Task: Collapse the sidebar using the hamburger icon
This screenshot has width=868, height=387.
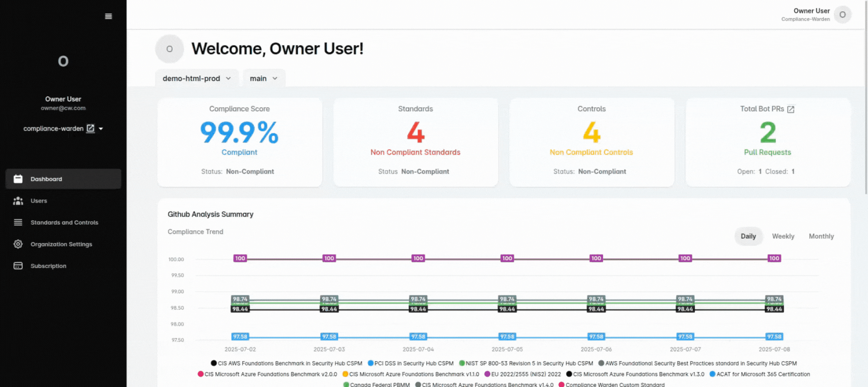Action: point(108,16)
